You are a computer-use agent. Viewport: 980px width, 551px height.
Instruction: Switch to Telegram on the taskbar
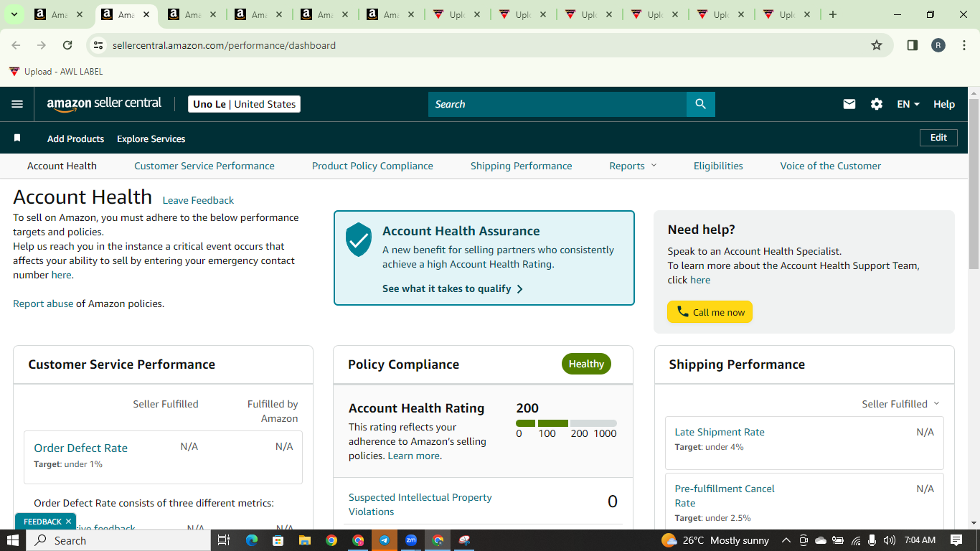pyautogui.click(x=385, y=540)
